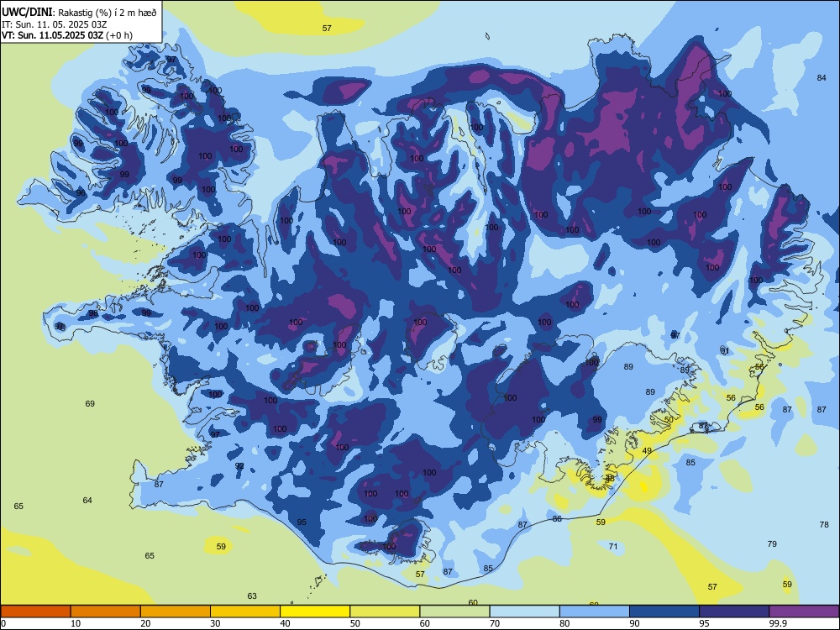840x630 pixels.
Task: Click the humidity value '86' on coastline
Action: click(x=557, y=518)
